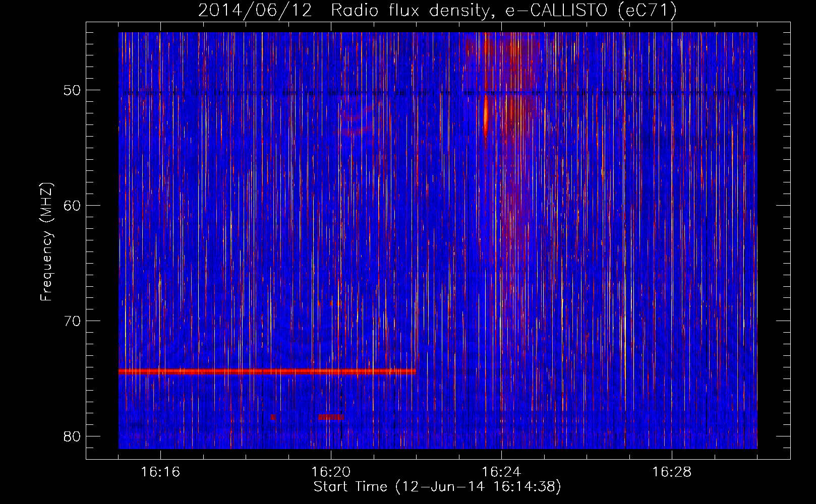Click the 16:20 time tick label

pos(331,472)
